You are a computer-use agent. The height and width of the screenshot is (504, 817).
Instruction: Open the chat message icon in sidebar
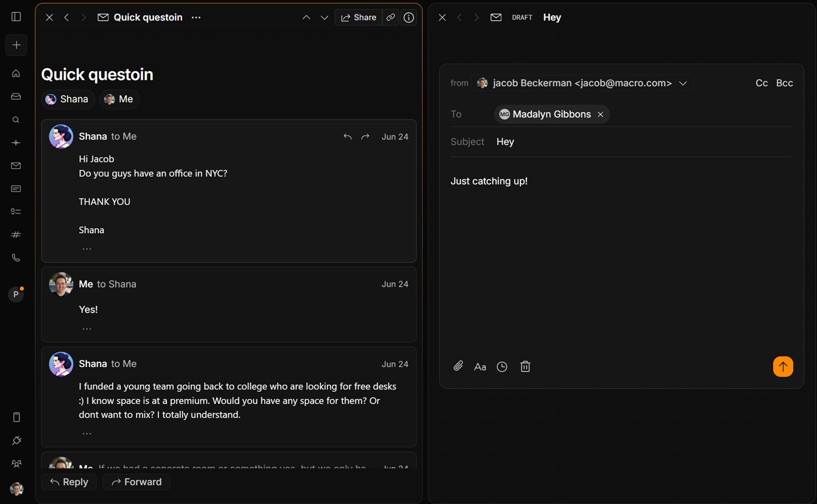[x=16, y=189]
